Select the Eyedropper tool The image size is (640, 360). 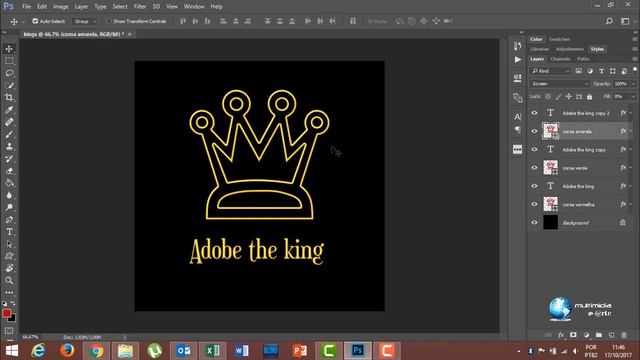point(9,110)
